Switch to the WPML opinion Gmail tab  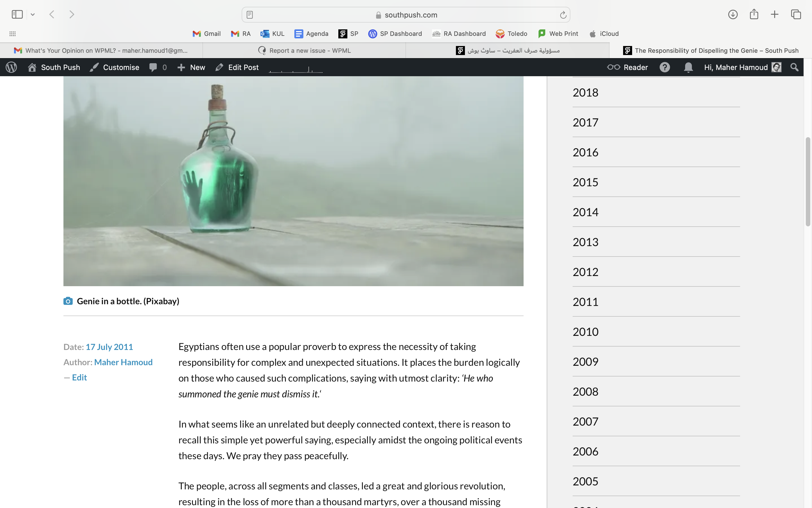pos(101,51)
